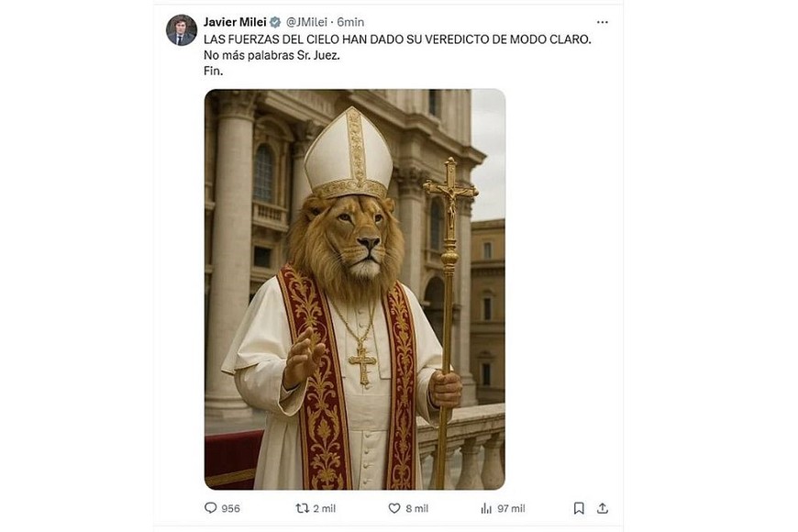Open the view analytics bar chart icon
Image resolution: width=798 pixels, height=532 pixels.
pyautogui.click(x=486, y=508)
